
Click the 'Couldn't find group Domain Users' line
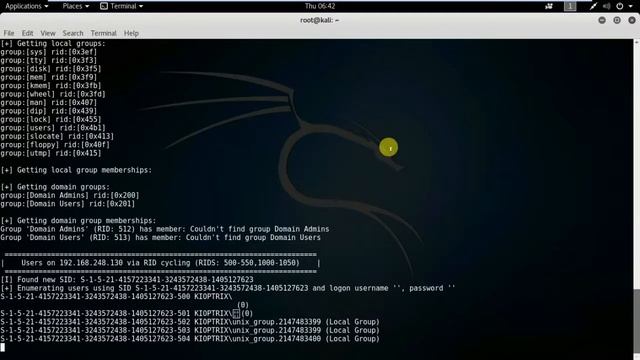click(160, 238)
